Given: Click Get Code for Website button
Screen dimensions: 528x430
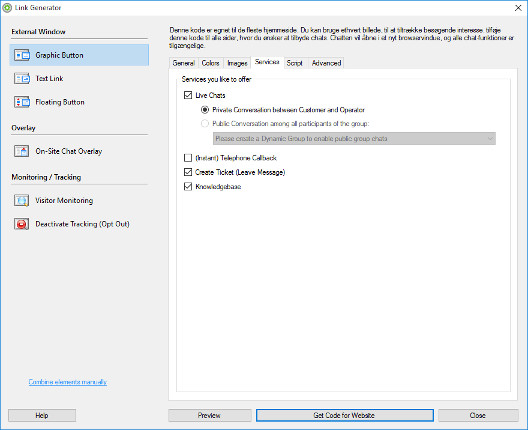Looking at the screenshot, I should point(344,415).
